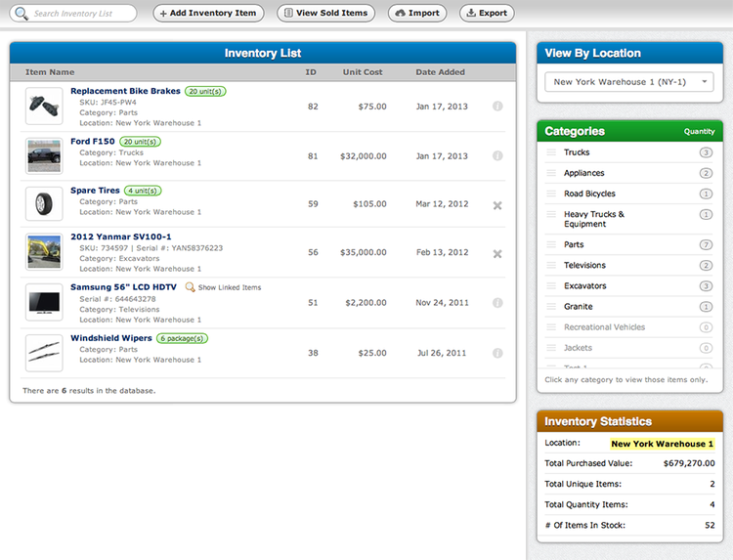Grab drag handle icon beside Excavators
Screen dimensions: 733x560
pyautogui.click(x=551, y=285)
